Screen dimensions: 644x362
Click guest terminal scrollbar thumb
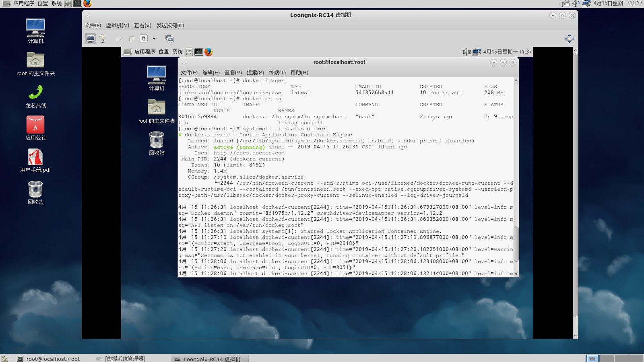coord(516,244)
